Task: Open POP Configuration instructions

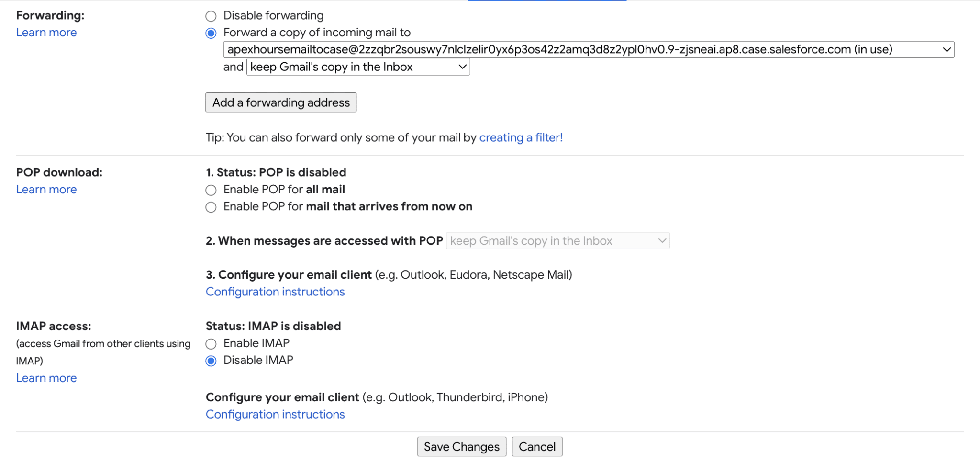Action: tap(275, 292)
